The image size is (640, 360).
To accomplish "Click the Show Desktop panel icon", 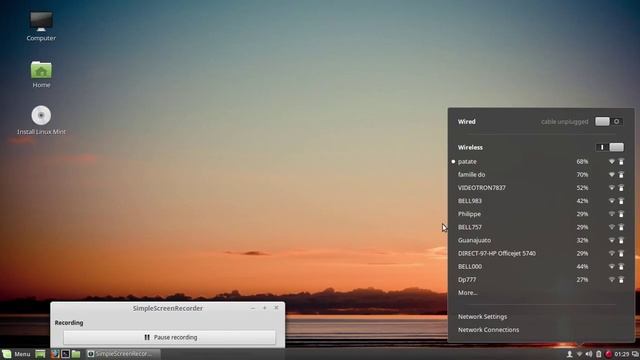I will pos(40,354).
